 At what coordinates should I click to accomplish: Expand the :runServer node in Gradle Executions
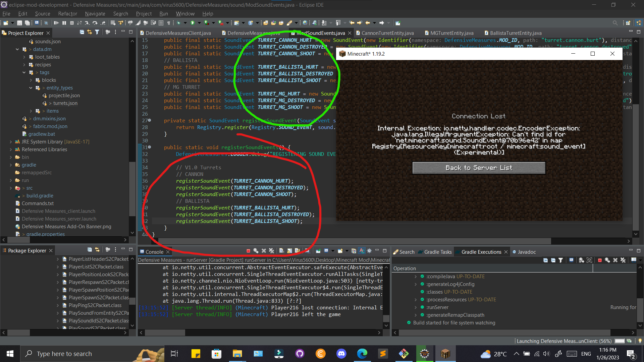click(x=416, y=307)
